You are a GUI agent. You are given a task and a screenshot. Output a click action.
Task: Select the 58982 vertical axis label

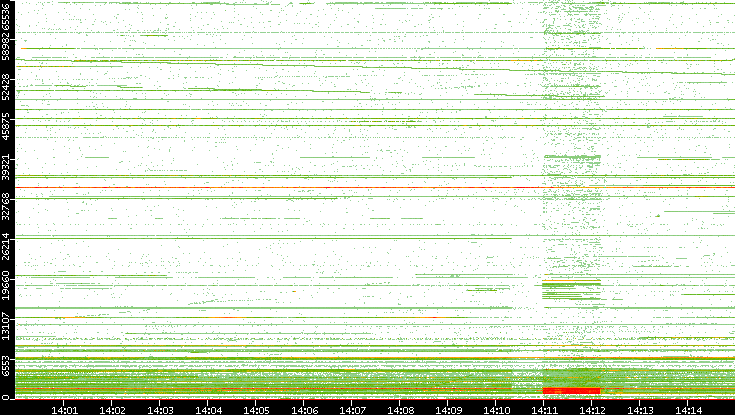pos(7,46)
